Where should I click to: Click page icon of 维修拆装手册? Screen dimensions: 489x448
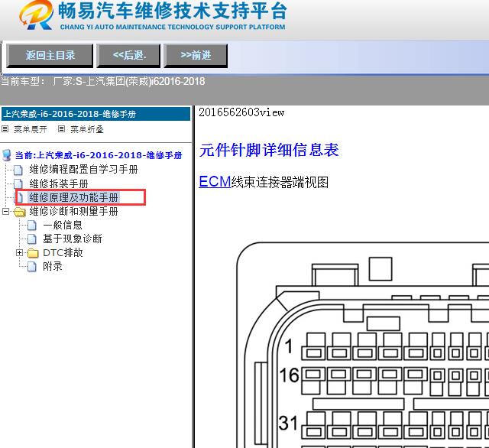[18, 183]
